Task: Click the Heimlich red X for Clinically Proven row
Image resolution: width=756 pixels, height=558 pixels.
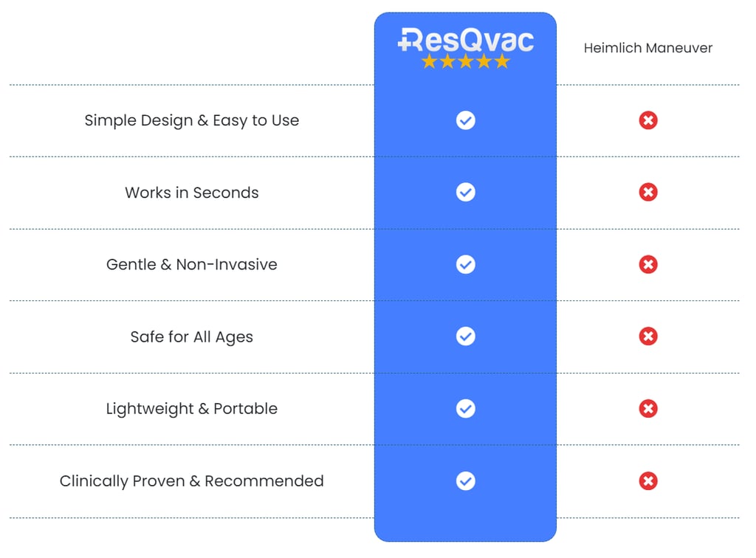Action: (x=648, y=481)
